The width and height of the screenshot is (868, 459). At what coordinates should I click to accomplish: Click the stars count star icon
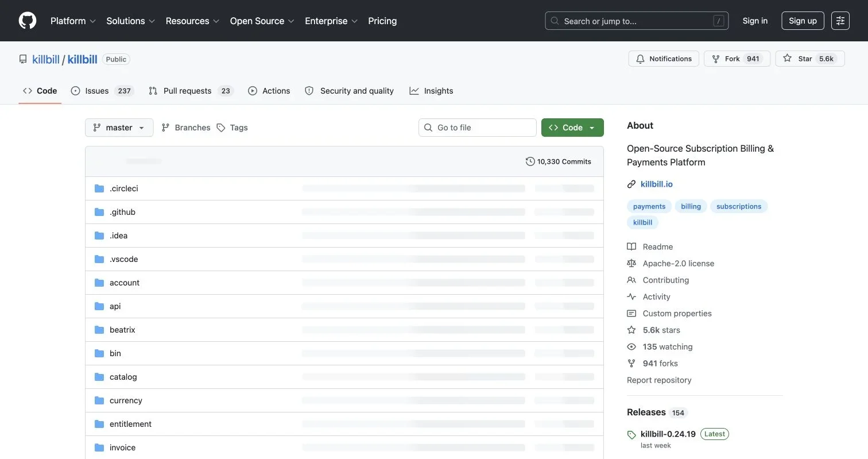pyautogui.click(x=631, y=330)
